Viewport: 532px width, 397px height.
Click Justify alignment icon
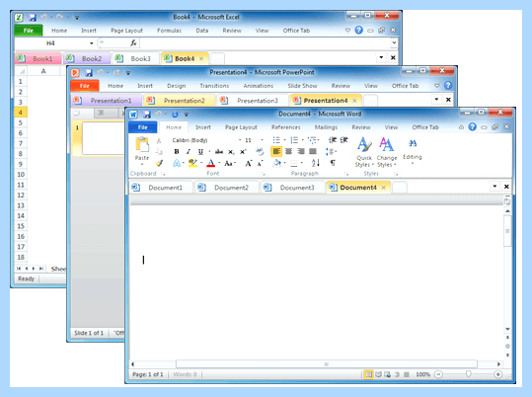[x=313, y=151]
